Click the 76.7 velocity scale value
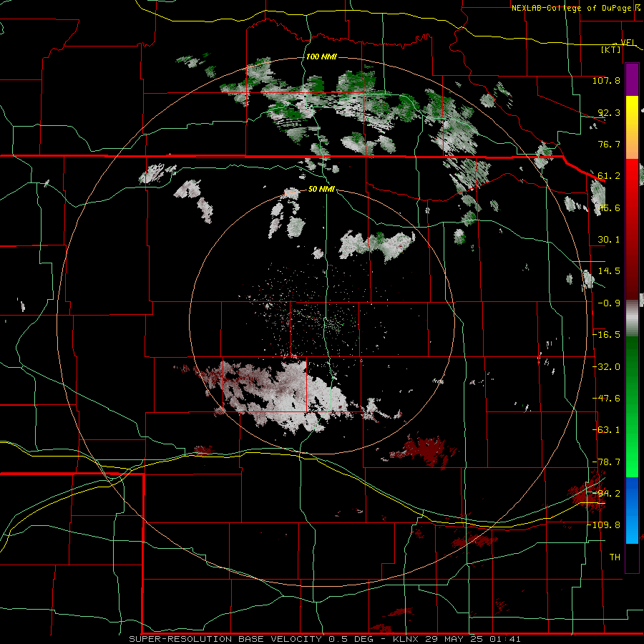 point(609,144)
